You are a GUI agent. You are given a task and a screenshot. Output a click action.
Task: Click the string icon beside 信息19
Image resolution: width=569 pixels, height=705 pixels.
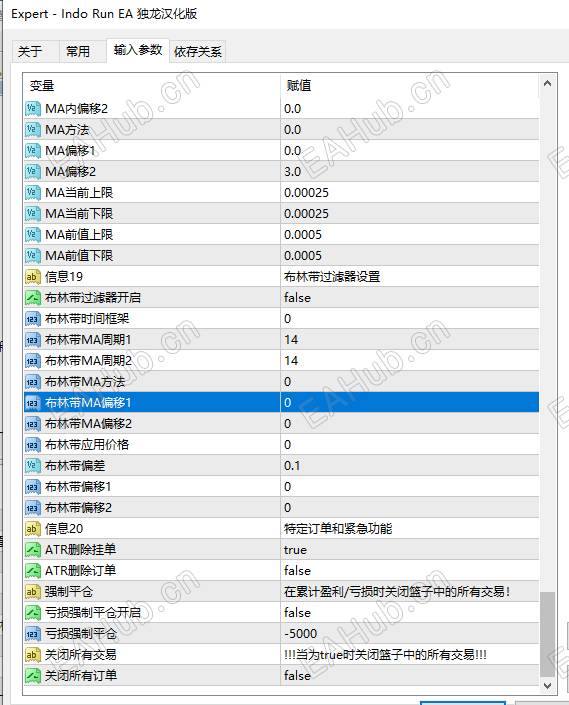(32, 277)
